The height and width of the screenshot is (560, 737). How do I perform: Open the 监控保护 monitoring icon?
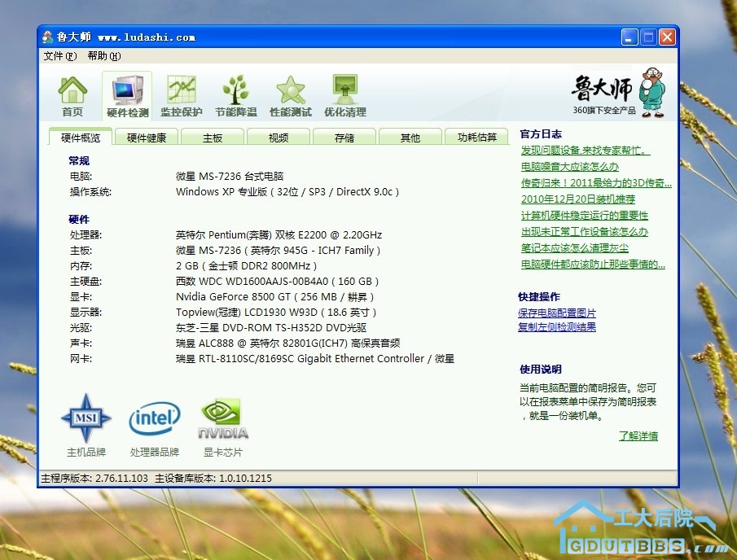[x=182, y=96]
